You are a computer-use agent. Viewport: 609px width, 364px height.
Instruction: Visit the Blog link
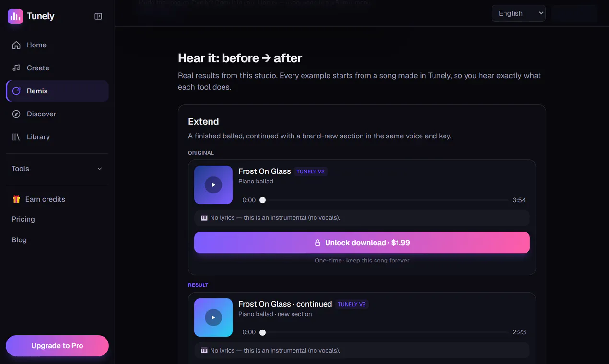[19, 240]
